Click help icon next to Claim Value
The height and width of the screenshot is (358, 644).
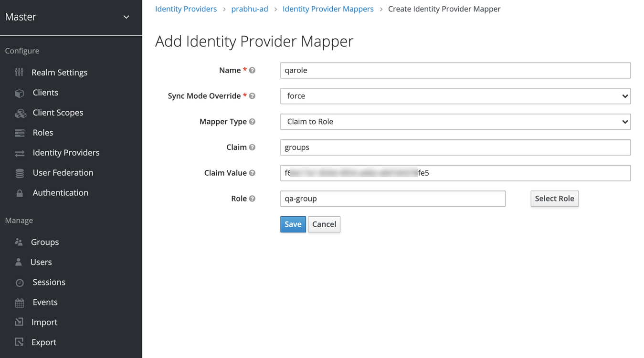pos(252,173)
